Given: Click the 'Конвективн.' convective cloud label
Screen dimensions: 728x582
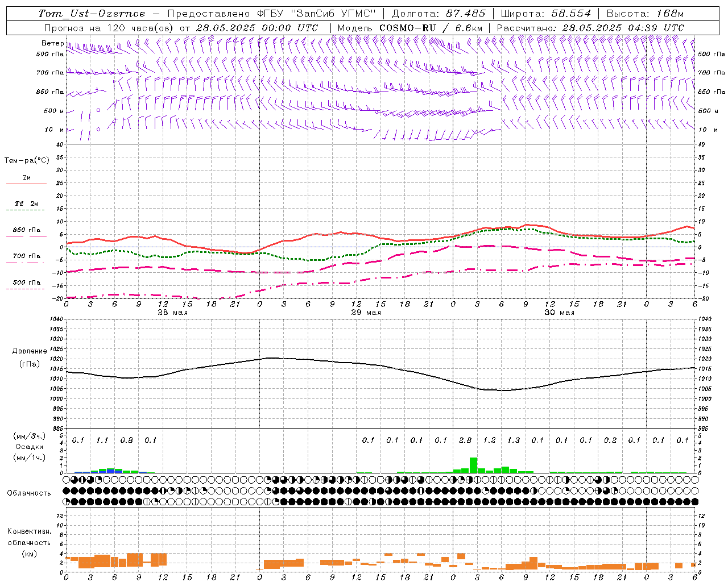Looking at the screenshot, I should click(29, 531).
